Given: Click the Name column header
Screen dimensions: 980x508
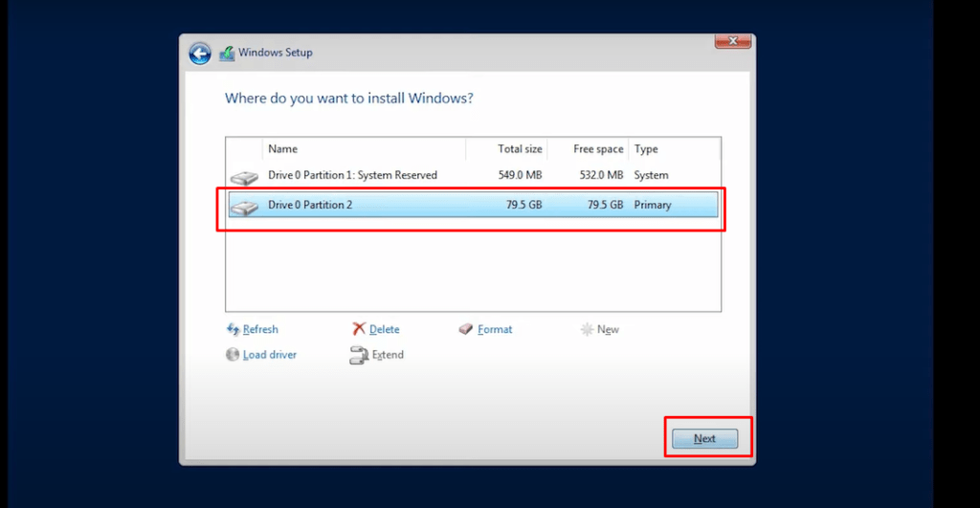Looking at the screenshot, I should click(x=364, y=148).
